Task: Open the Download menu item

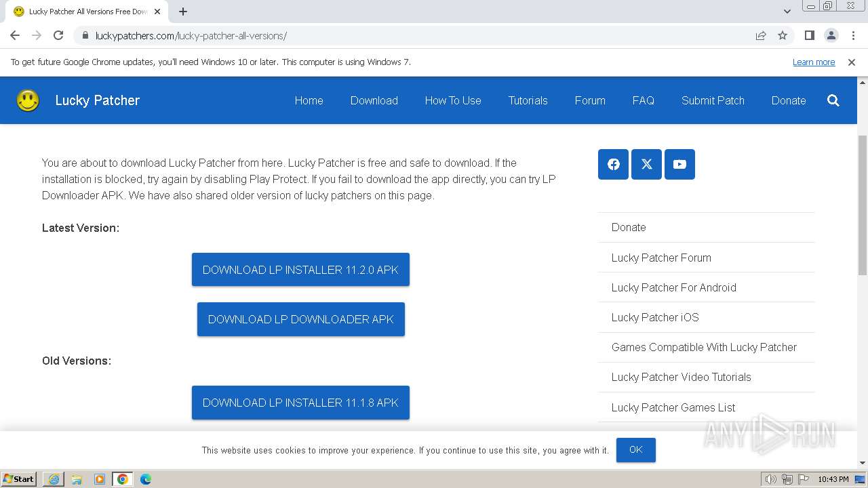Action: pos(374,100)
